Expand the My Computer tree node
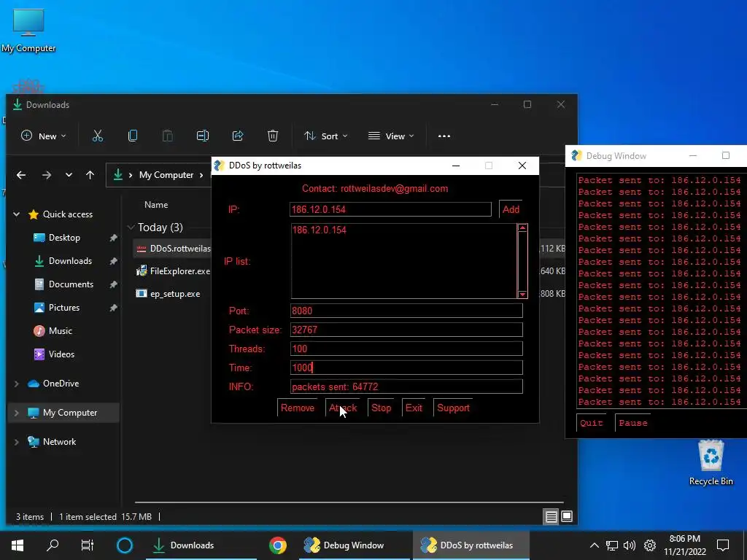 [x=17, y=413]
